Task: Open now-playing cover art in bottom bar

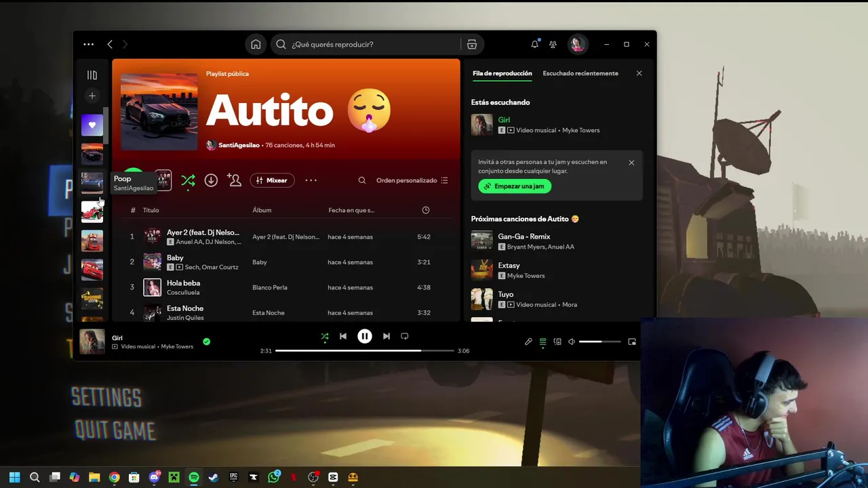Action: pyautogui.click(x=92, y=342)
